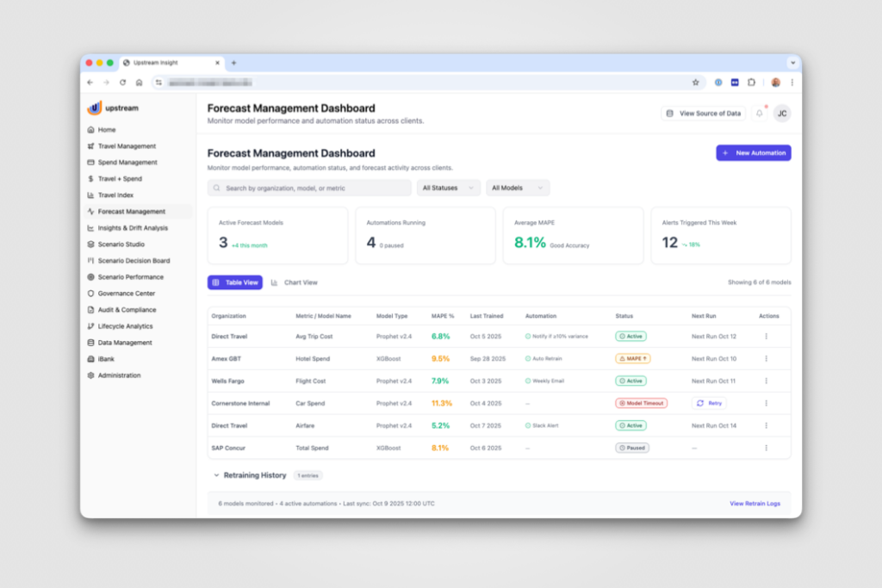
Task: Open a new browser tab
Action: click(233, 62)
